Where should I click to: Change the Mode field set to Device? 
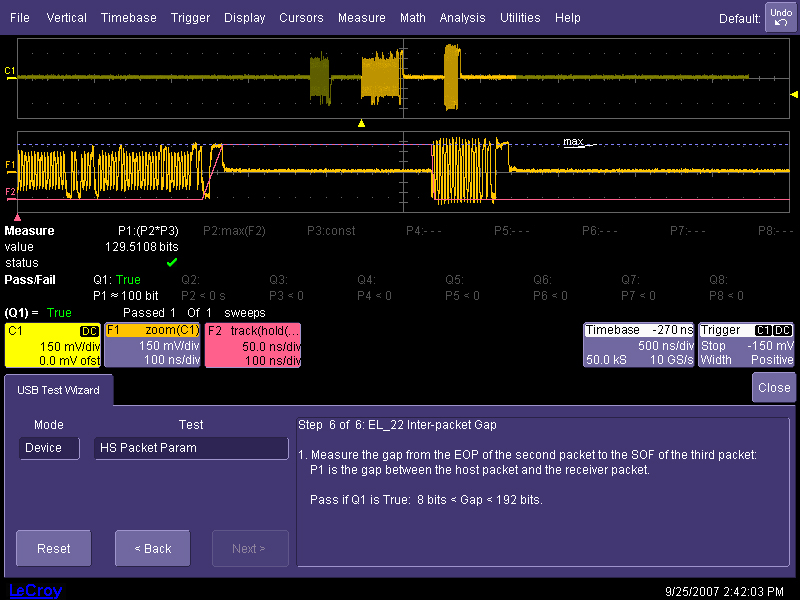tap(49, 449)
